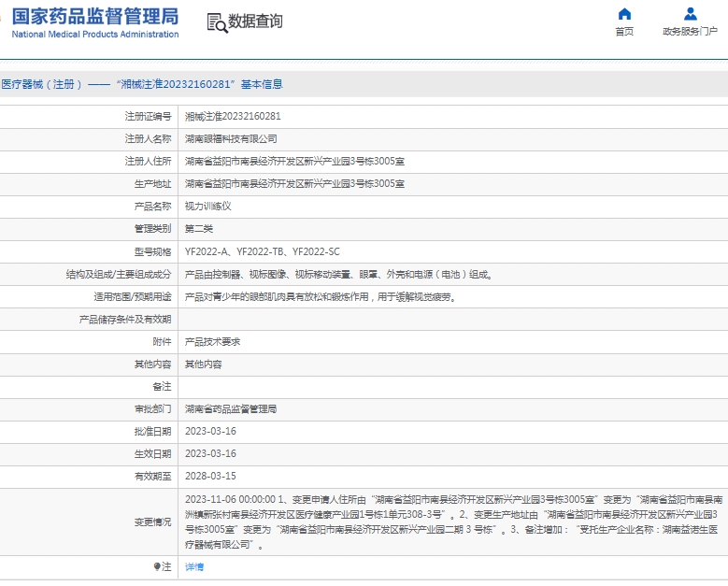Click the 适用范围 description text
Image resolution: width=728 pixels, height=586 pixels.
(x=322, y=296)
